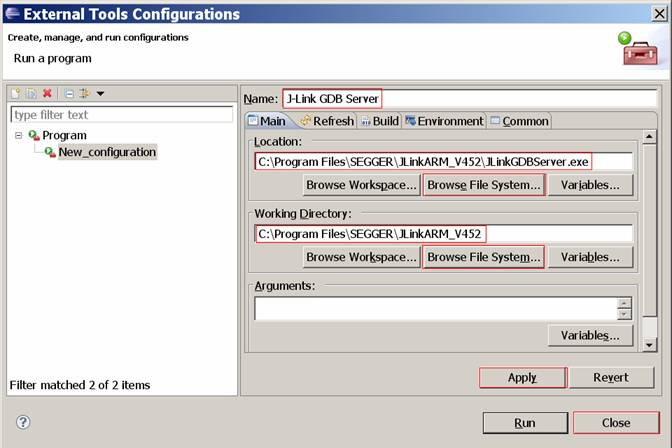672x448 pixels.
Task: Switch to the Refresh tab
Action: [328, 121]
